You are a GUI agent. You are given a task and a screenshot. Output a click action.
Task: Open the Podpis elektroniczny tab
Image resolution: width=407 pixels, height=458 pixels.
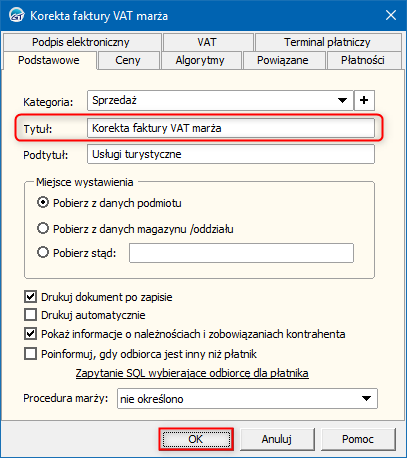click(x=81, y=42)
